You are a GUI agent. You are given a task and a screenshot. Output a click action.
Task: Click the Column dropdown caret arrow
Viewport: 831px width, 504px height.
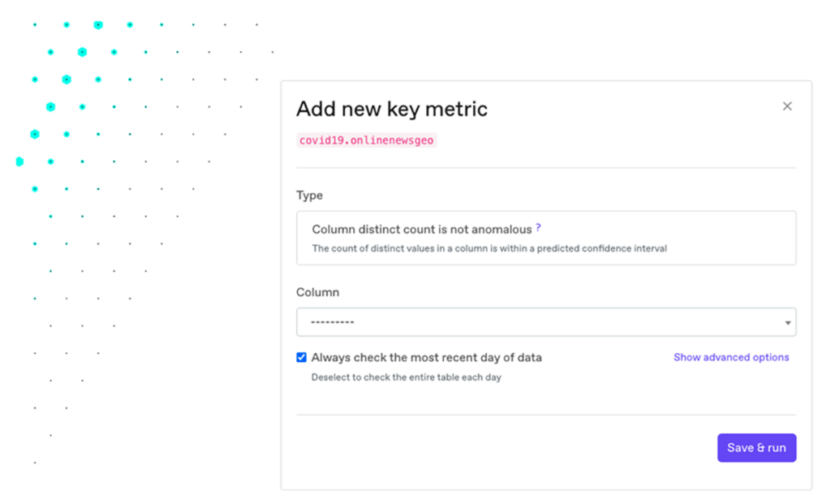click(x=787, y=323)
